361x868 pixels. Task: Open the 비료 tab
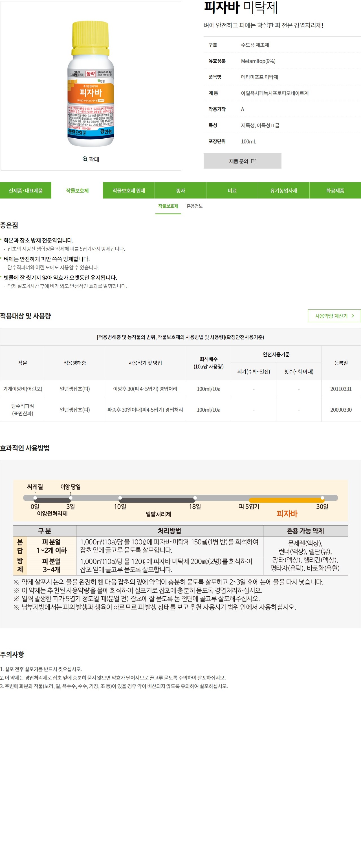[x=232, y=190]
